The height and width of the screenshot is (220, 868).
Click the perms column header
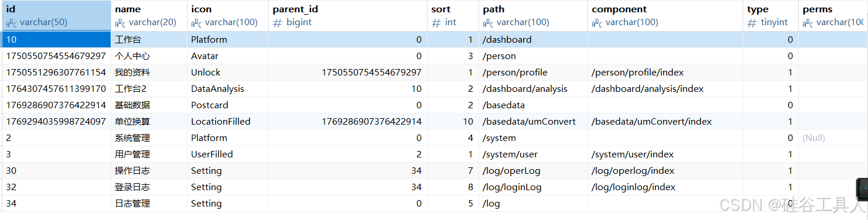pyautogui.click(x=833, y=16)
